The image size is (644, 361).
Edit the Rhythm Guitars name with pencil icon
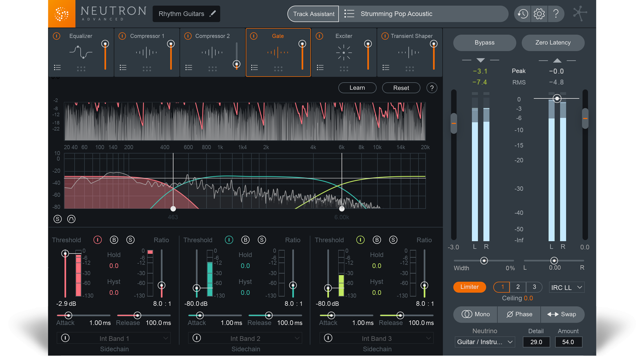pos(213,14)
